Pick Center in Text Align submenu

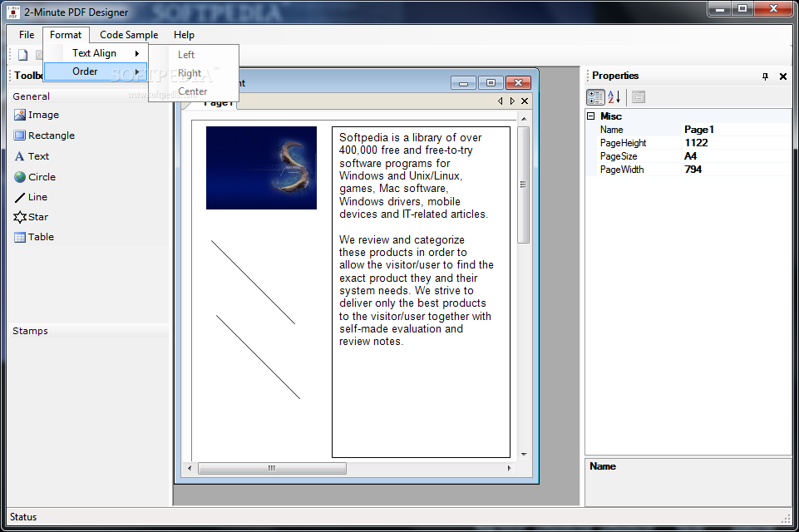coord(192,91)
